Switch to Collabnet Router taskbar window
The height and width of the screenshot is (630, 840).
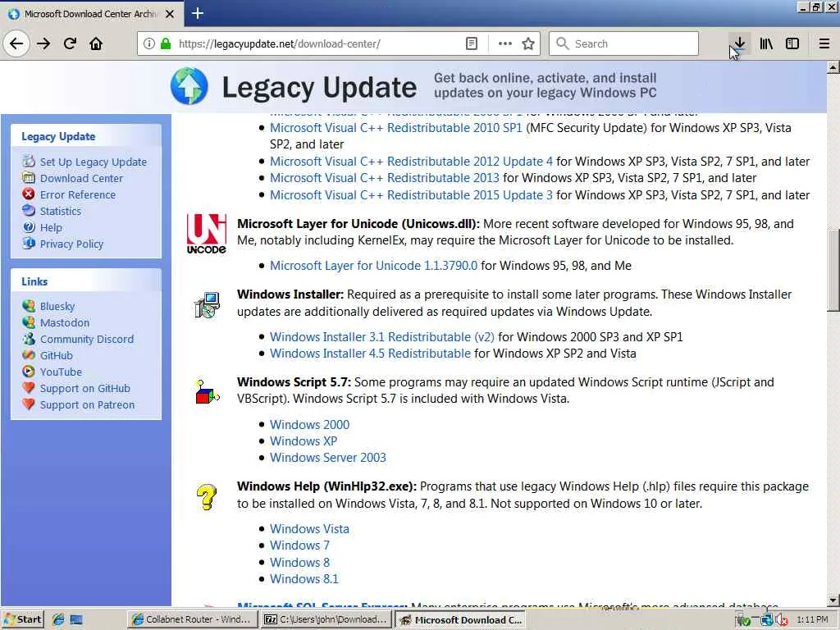point(192,619)
